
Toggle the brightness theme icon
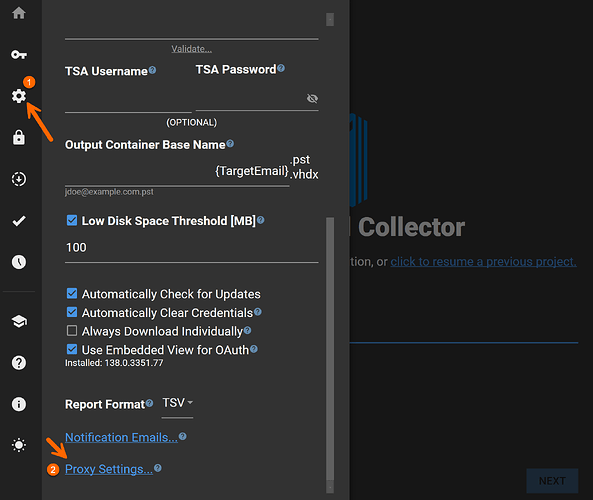tap(19, 445)
